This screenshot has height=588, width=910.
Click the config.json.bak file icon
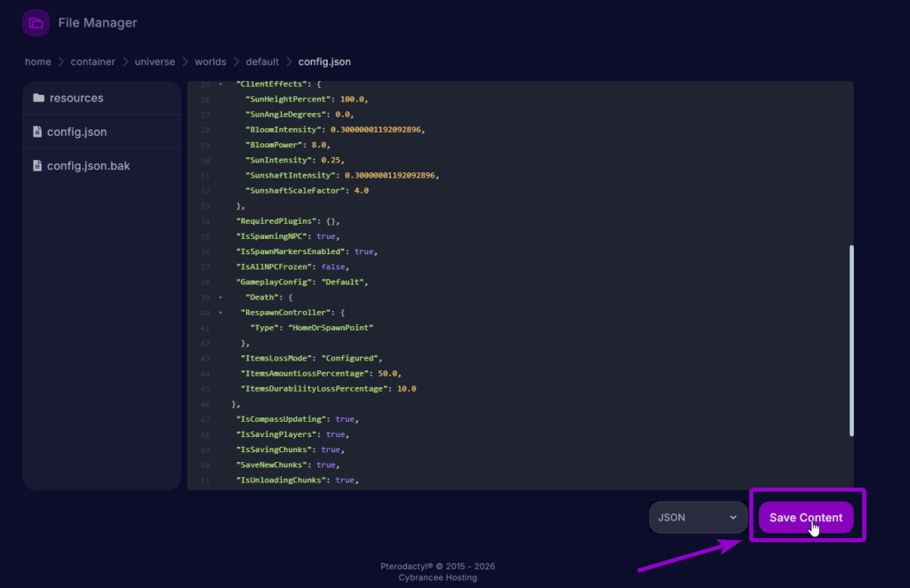click(x=37, y=165)
